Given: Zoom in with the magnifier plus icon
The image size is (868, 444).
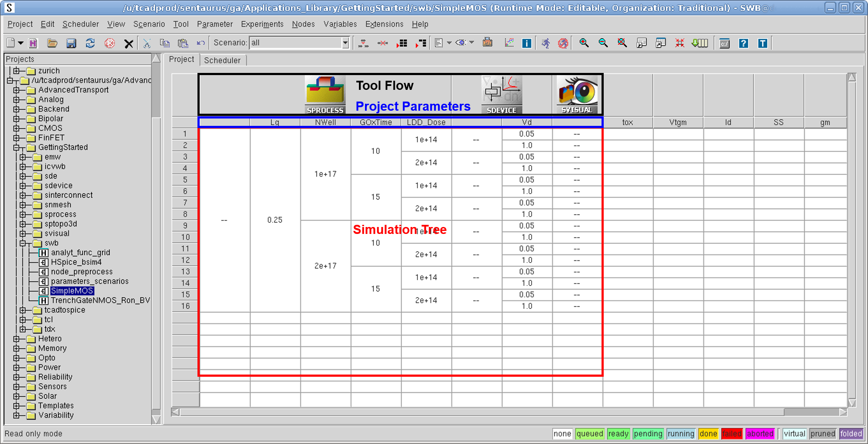Looking at the screenshot, I should tap(584, 43).
